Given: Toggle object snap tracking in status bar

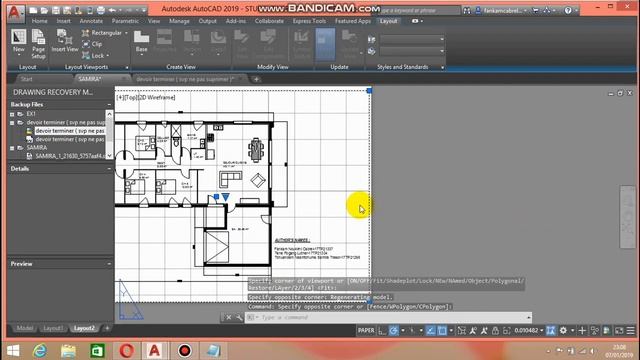Looking at the screenshot, I should 430,330.
